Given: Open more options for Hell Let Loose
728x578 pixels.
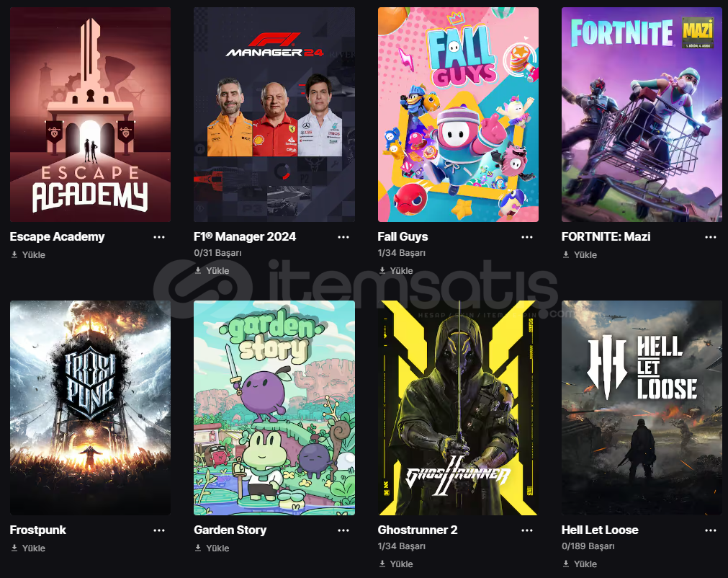Looking at the screenshot, I should tap(710, 530).
